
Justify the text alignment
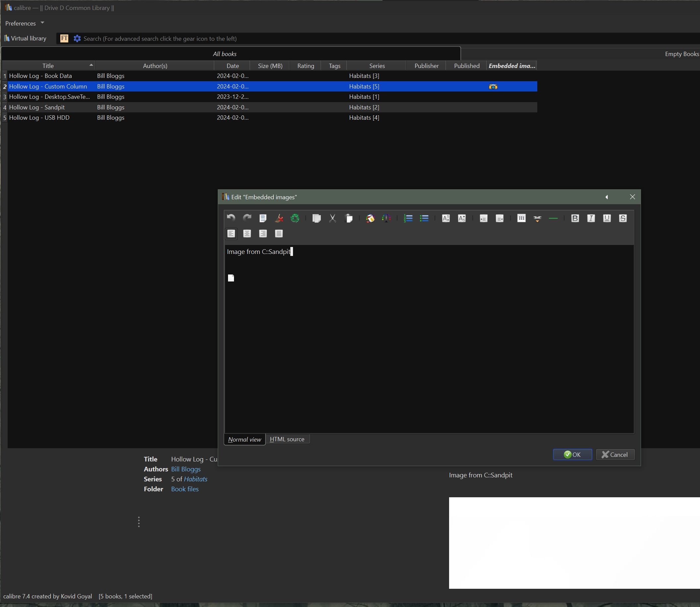(279, 233)
